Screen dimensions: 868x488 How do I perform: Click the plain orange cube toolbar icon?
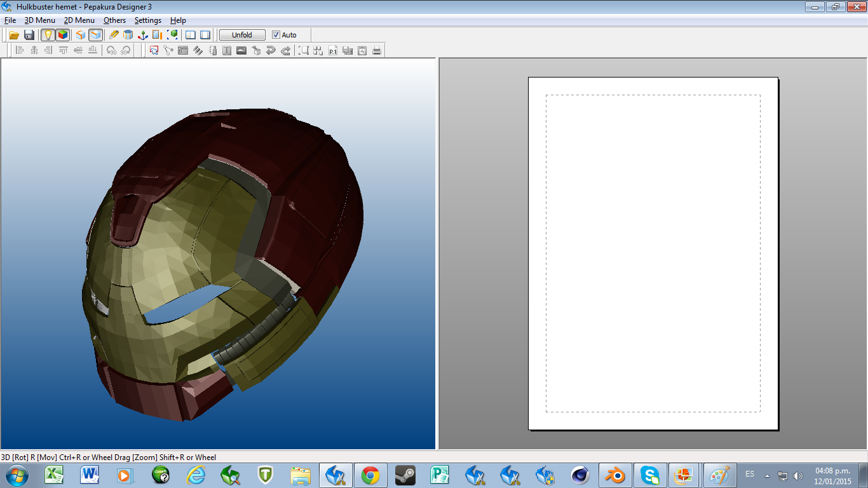tap(81, 35)
